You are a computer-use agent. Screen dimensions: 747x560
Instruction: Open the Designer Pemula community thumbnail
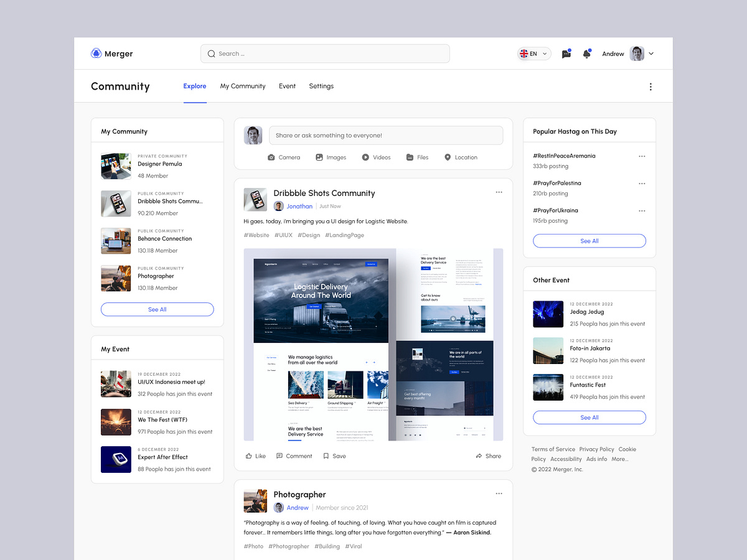(116, 166)
